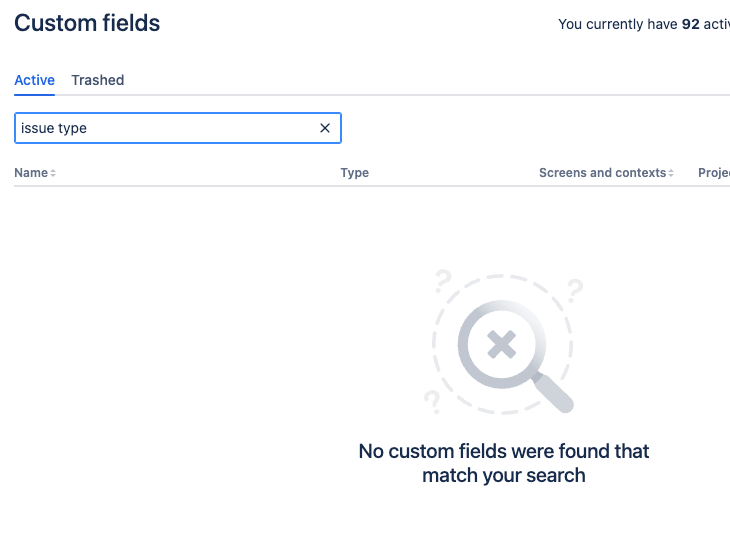The height and width of the screenshot is (539, 730).
Task: Click the "You currently have" summary text
Action: pyautogui.click(x=617, y=24)
